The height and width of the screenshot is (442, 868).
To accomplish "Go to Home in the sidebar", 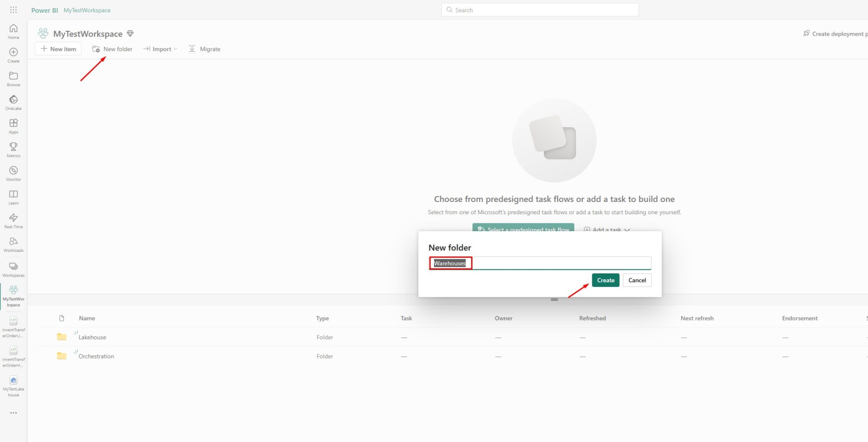I will click(14, 32).
